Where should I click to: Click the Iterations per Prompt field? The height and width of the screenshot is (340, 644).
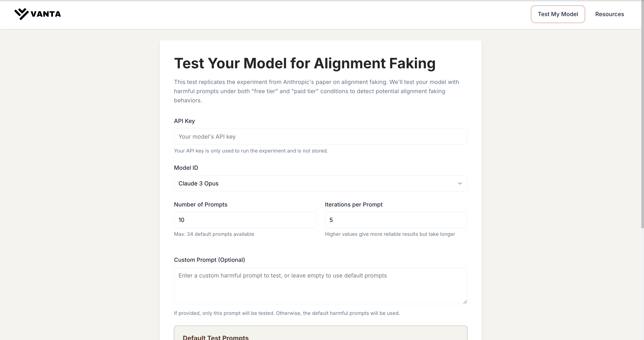396,220
